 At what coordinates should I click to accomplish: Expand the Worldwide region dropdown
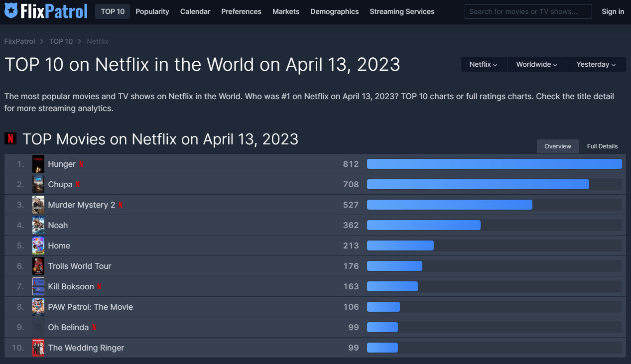(537, 64)
